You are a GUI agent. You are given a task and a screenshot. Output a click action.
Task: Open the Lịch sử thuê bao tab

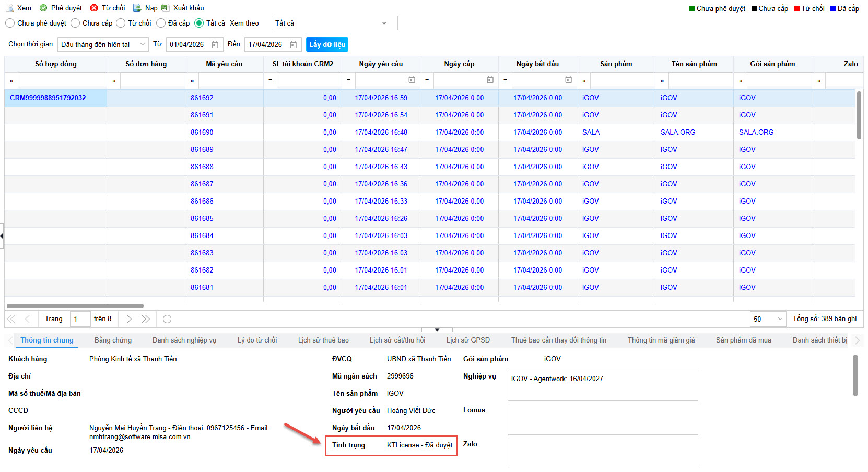323,340
